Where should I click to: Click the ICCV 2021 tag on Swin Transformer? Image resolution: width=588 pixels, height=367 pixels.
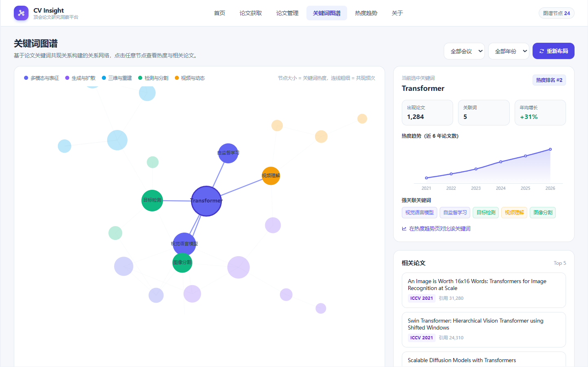[422, 338]
